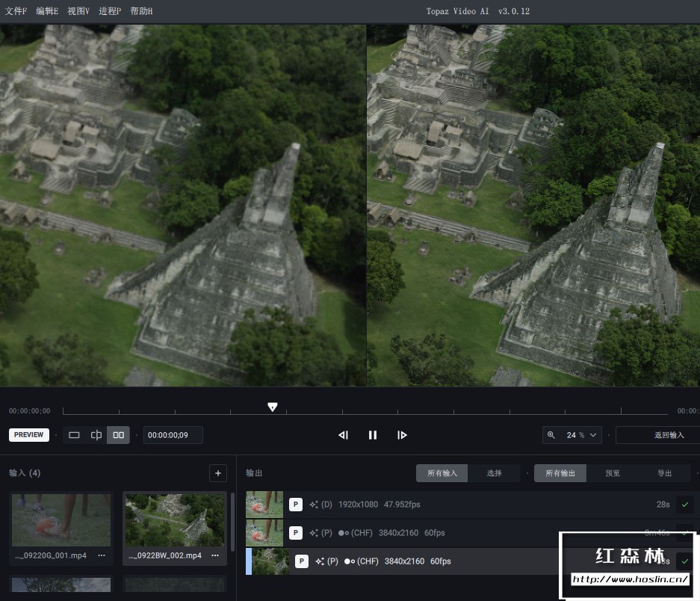
Task: Click the PREVIEW button
Action: pyautogui.click(x=29, y=435)
